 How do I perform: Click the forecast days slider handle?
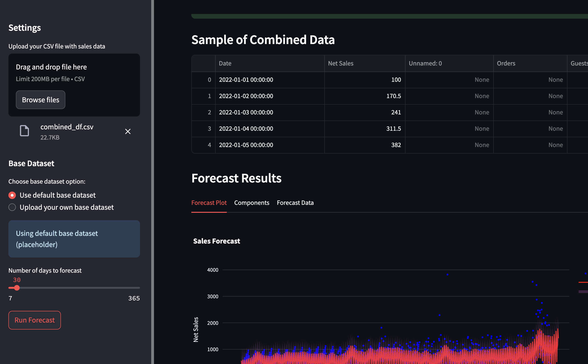tap(17, 288)
